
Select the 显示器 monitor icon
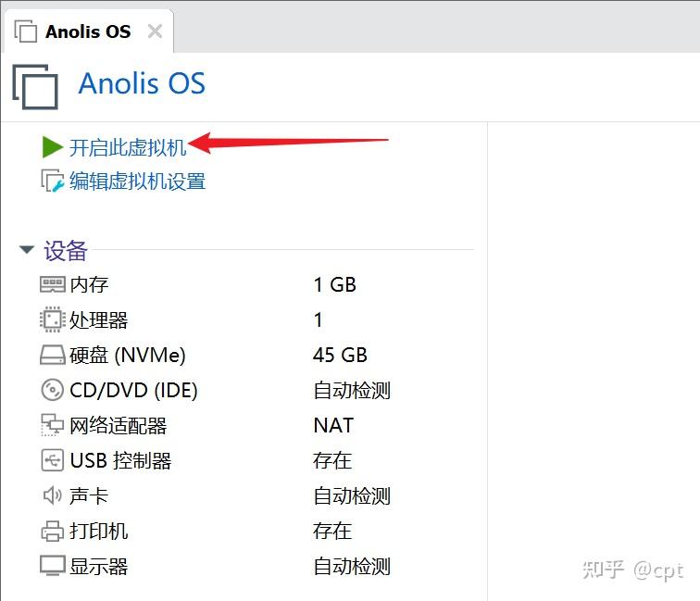52,566
